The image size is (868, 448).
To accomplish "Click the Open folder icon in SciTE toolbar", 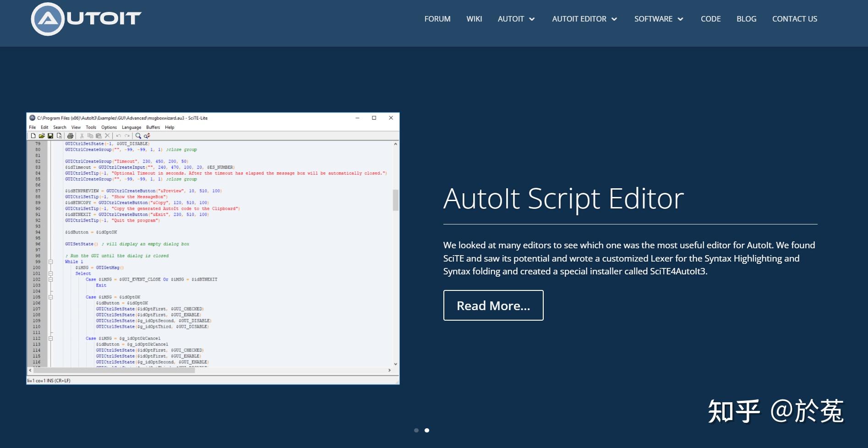I will point(42,136).
